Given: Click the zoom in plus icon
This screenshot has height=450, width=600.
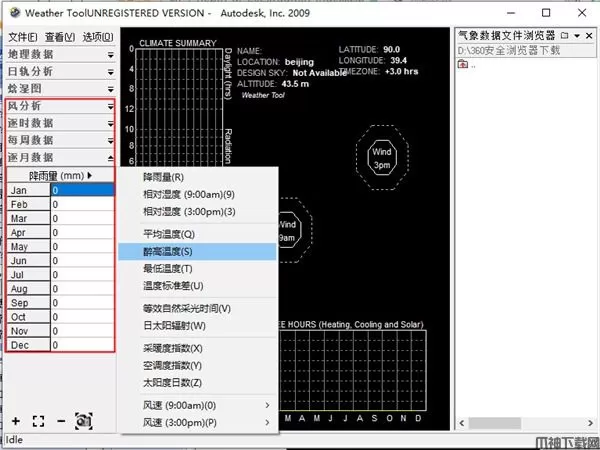Looking at the screenshot, I should click(x=16, y=421).
